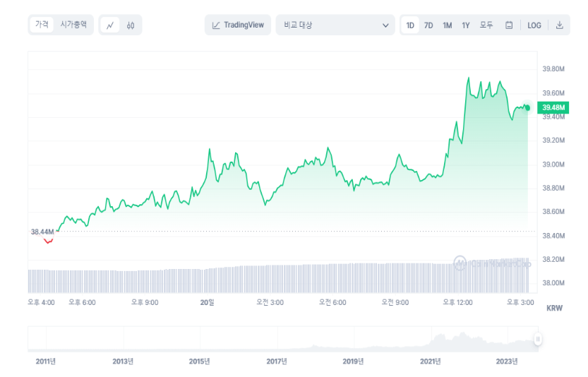Select the 가격 price view
Viewport: 588px width, 377px height.
click(42, 25)
